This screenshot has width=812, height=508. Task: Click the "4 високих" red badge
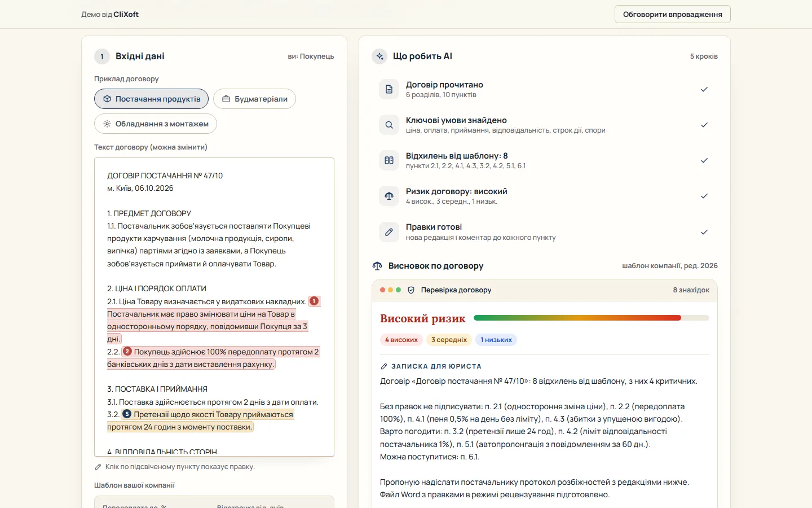[401, 340]
